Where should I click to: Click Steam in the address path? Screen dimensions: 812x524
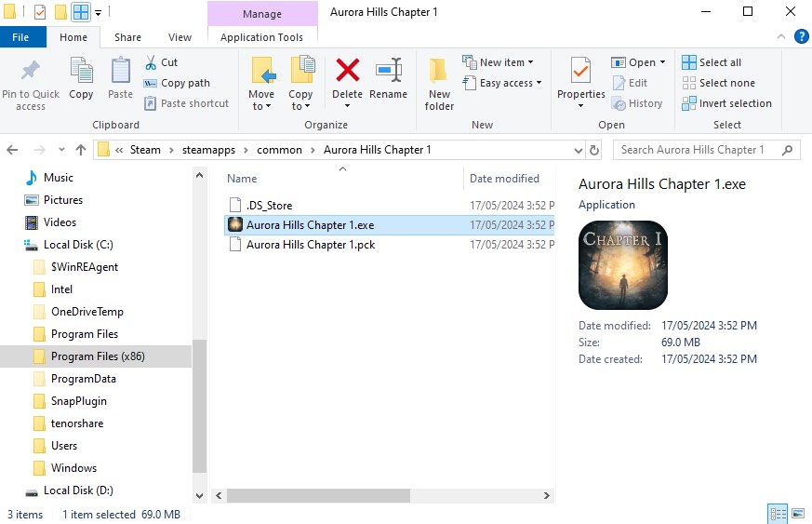pyautogui.click(x=145, y=150)
